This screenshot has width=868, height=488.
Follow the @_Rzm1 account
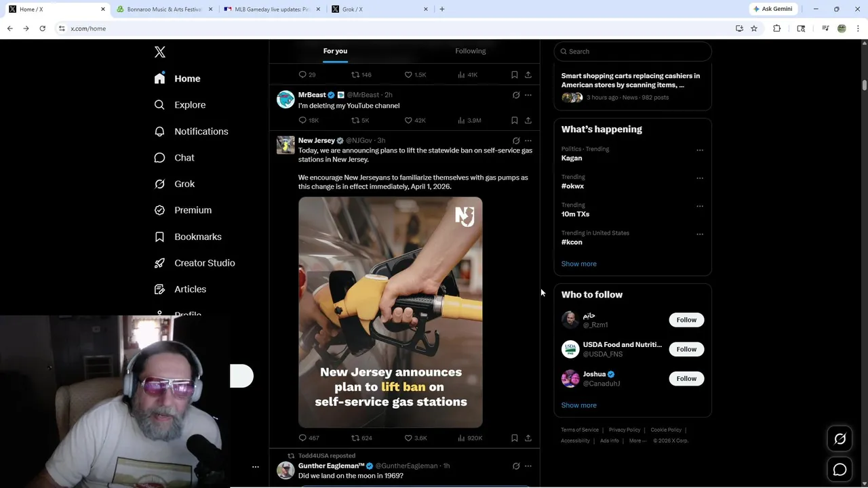point(686,320)
